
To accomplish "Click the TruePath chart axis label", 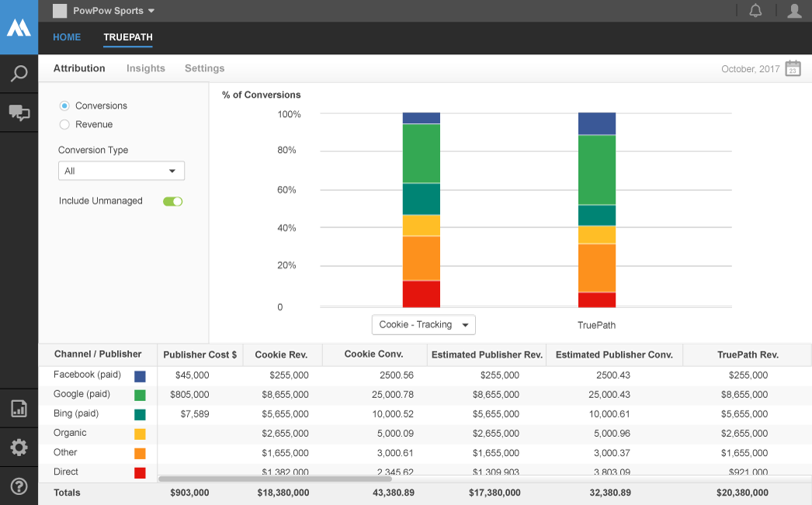I will (x=596, y=326).
